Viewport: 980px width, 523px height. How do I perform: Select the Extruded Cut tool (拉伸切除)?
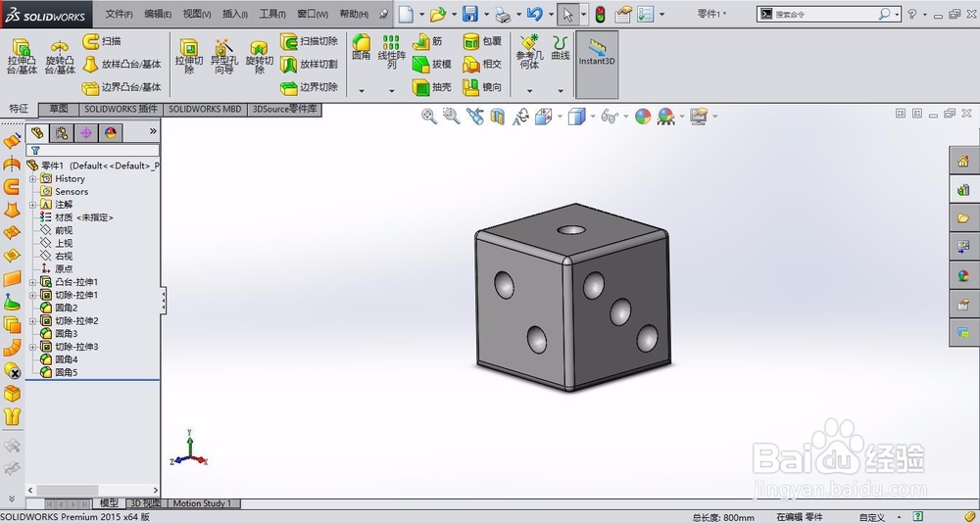click(x=189, y=56)
